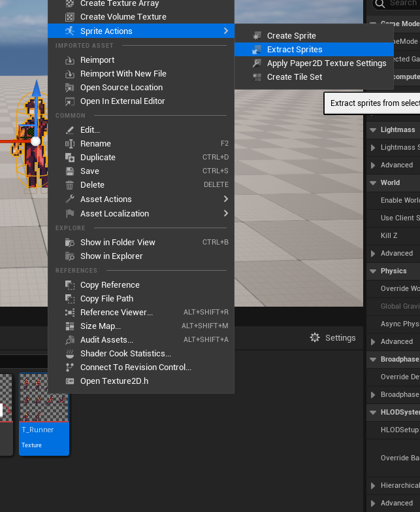This screenshot has height=512, width=420.
Task: Click the Rename icon
Action: 70,144
